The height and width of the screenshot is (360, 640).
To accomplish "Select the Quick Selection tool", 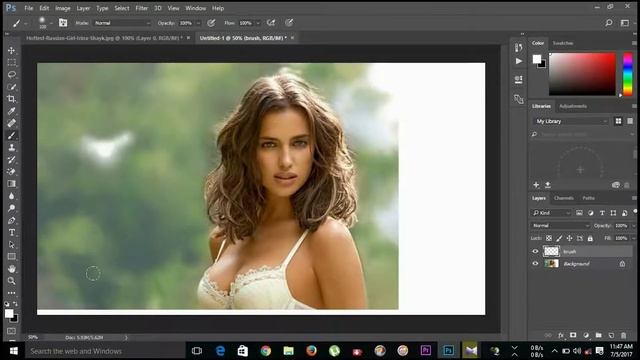I will click(11, 87).
